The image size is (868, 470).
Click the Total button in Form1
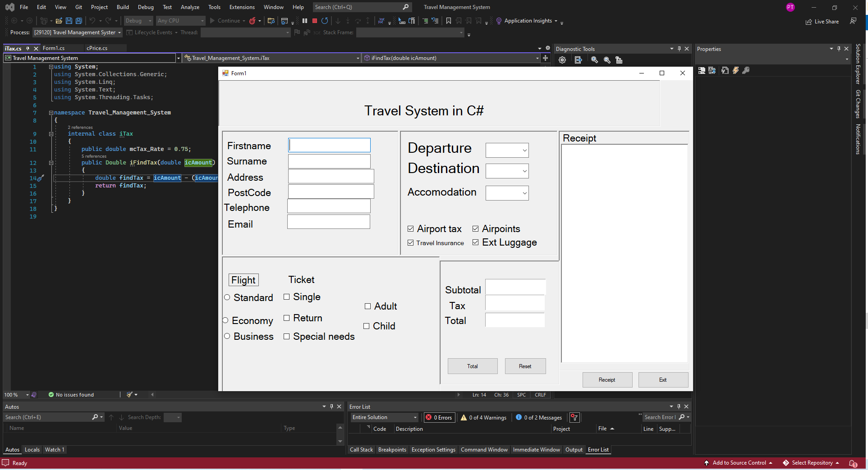coord(473,366)
